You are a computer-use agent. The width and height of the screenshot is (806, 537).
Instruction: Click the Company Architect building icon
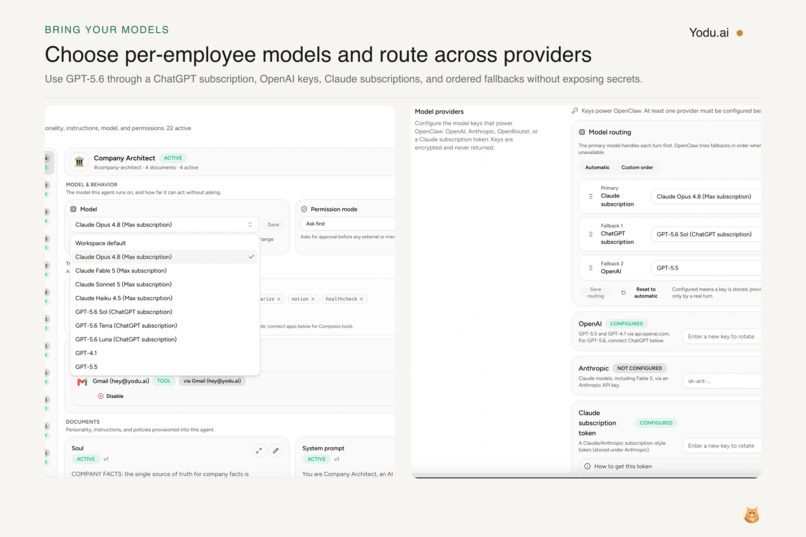79,162
